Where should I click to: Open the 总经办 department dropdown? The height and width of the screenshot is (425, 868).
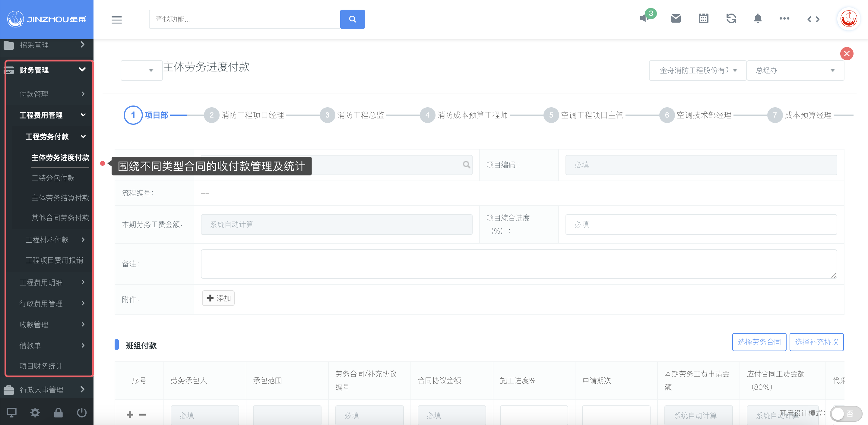click(x=795, y=71)
